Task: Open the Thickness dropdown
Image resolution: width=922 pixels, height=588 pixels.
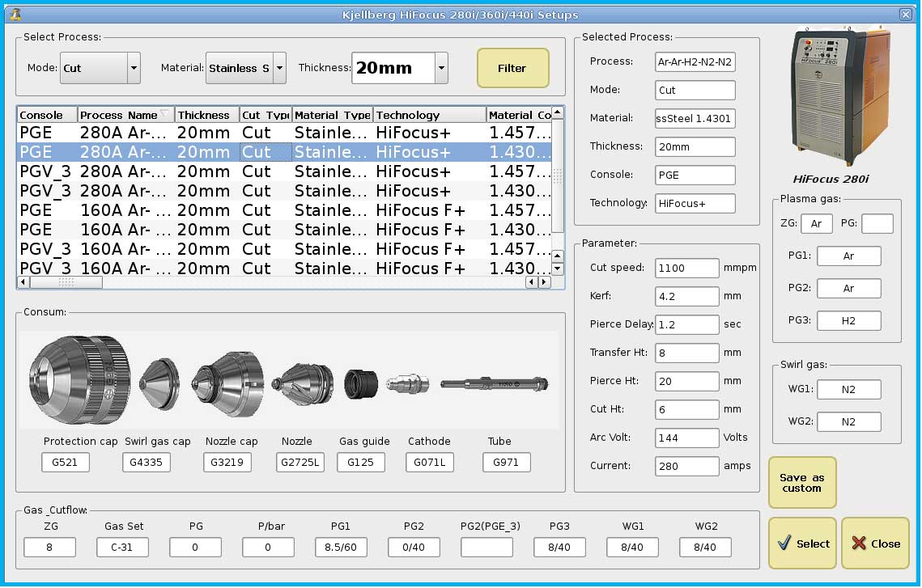Action: [441, 68]
